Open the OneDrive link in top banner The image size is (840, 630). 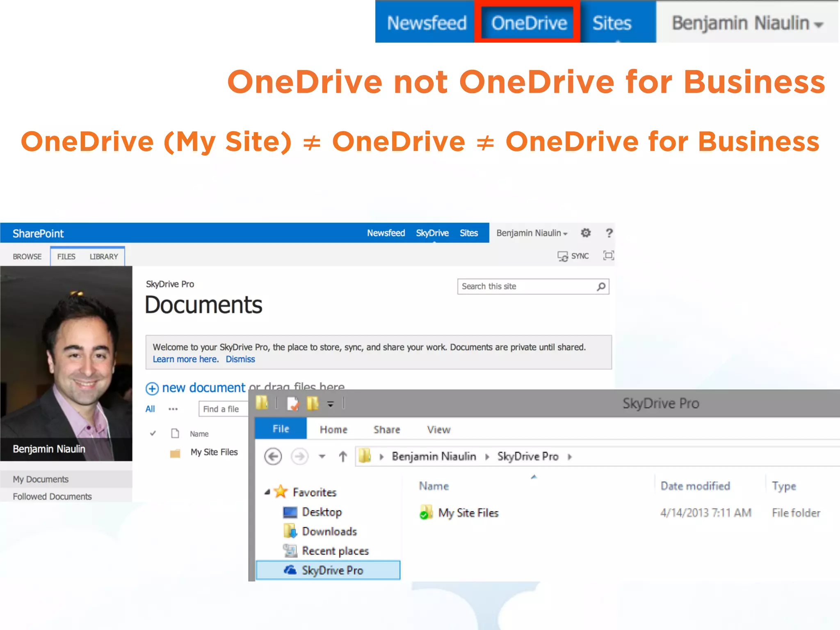pos(528,23)
